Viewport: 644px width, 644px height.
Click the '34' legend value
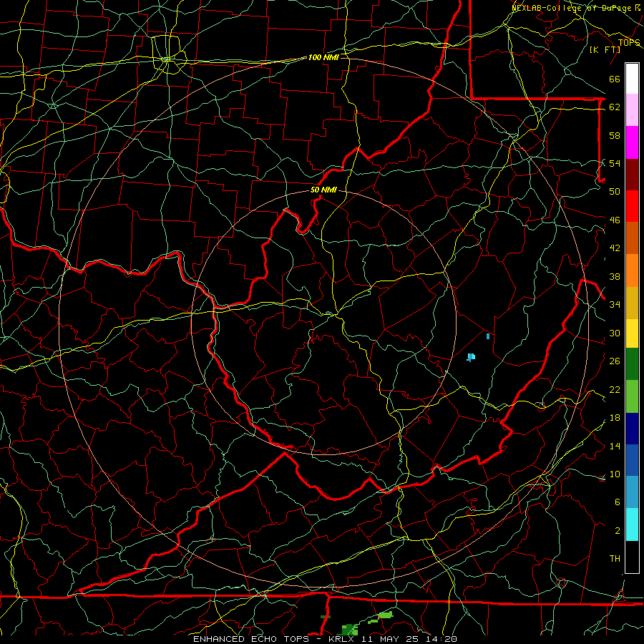click(x=615, y=304)
